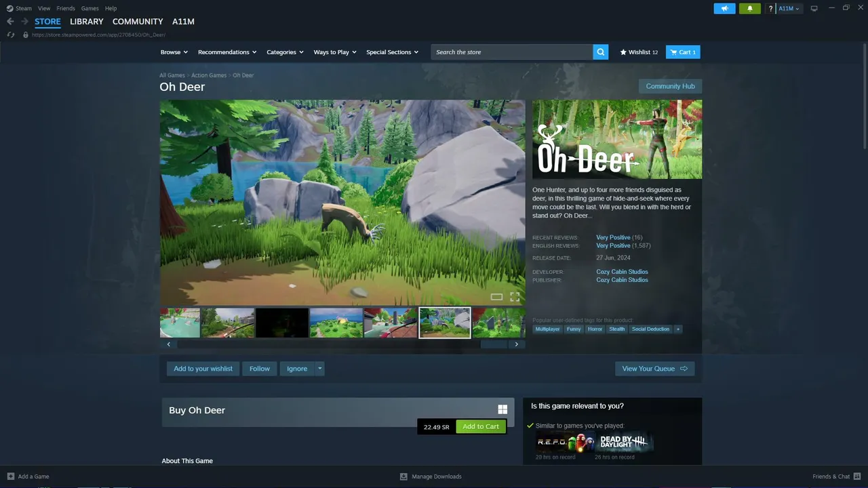Image resolution: width=868 pixels, height=488 pixels.
Task: Move the screenshot strip right with the arrow
Action: pos(517,344)
